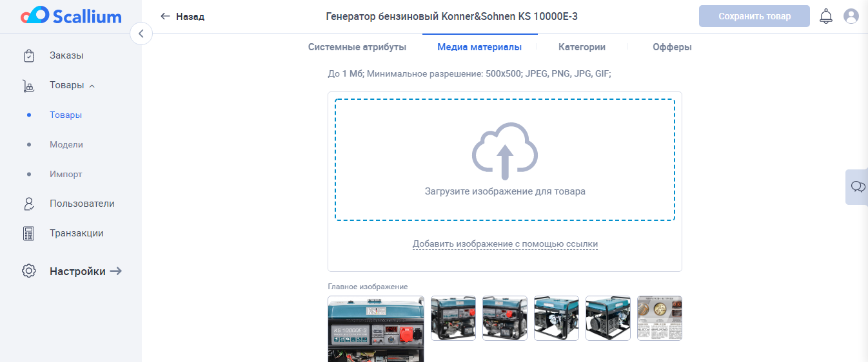The width and height of the screenshot is (868, 362).
Task: Collapse the sidebar with chevron button
Action: [141, 33]
